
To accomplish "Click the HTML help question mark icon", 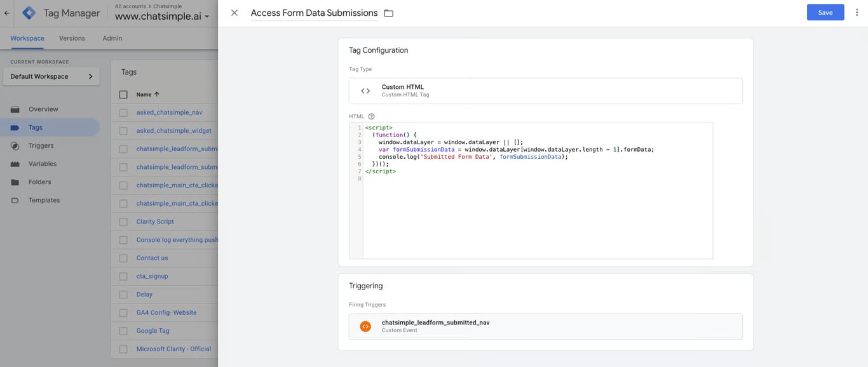I will tap(371, 117).
